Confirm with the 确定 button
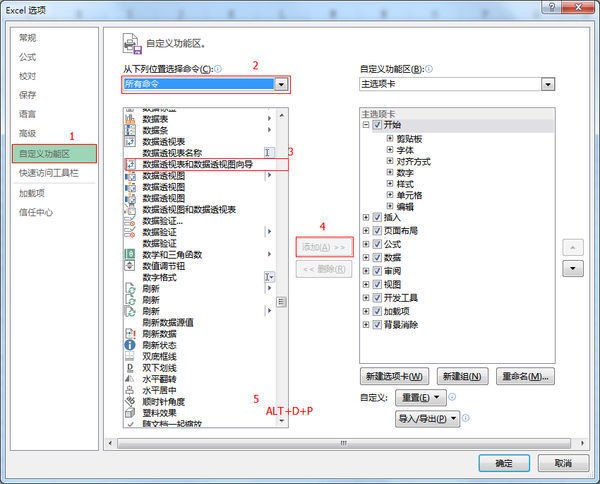The width and height of the screenshot is (600, 484). [504, 463]
